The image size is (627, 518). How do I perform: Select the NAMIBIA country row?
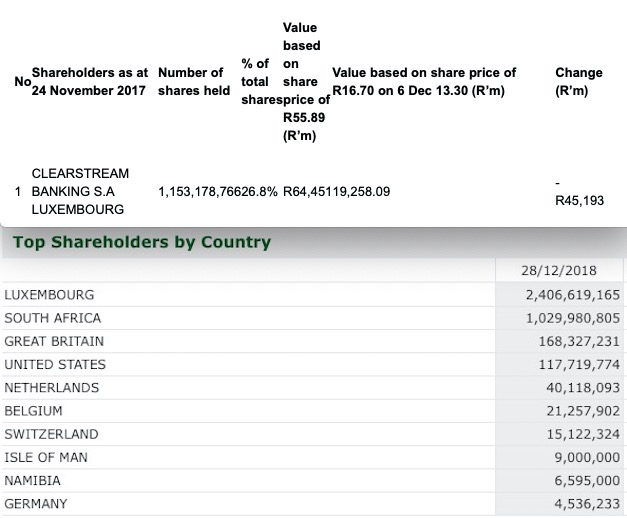(x=312, y=480)
